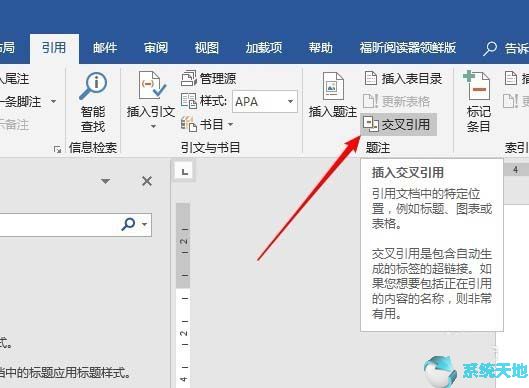
Task: Open the footnotes group dialog launcher
Action: click(x=57, y=149)
